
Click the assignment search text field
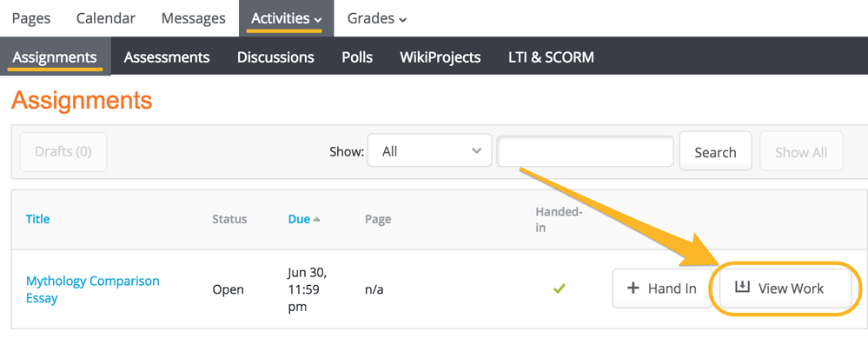[x=585, y=151]
